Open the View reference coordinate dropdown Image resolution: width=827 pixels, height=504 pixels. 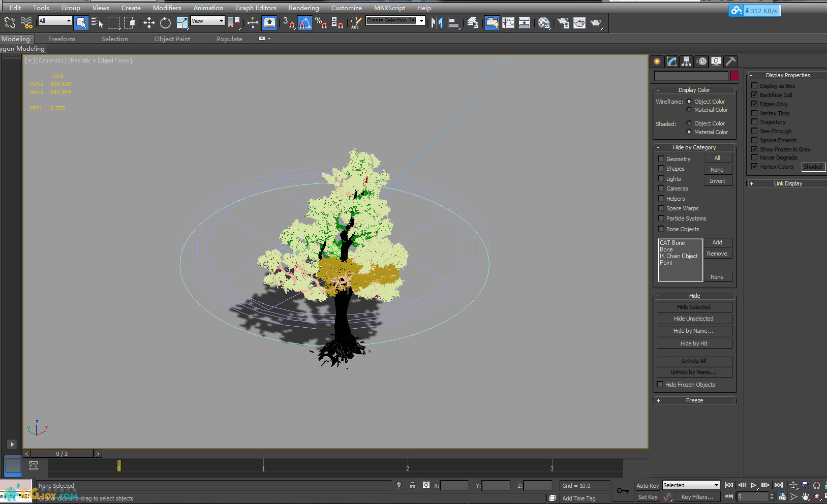(207, 21)
